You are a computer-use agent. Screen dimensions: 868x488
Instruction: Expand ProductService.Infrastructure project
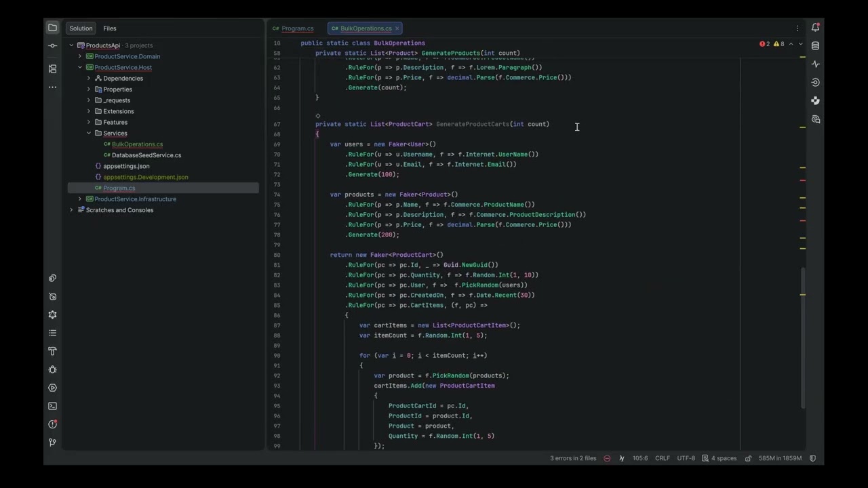point(80,199)
